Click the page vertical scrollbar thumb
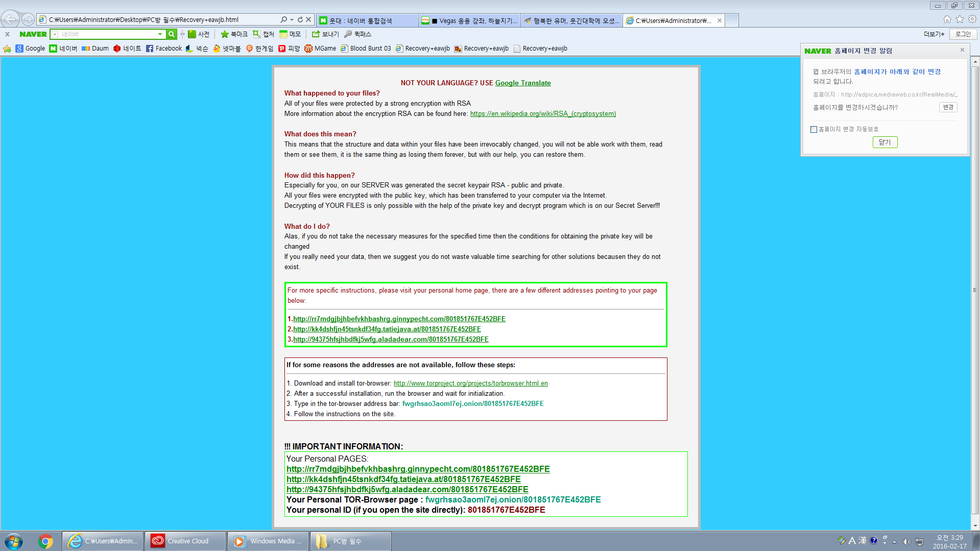 pos(975,290)
